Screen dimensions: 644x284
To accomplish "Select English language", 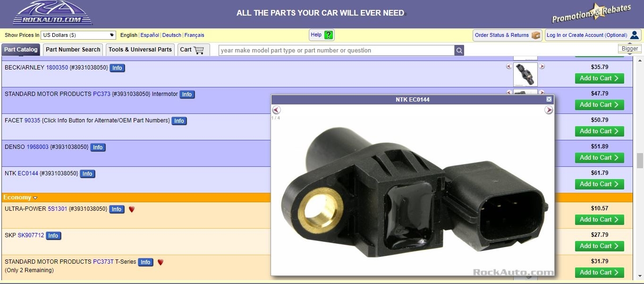I will click(x=129, y=35).
